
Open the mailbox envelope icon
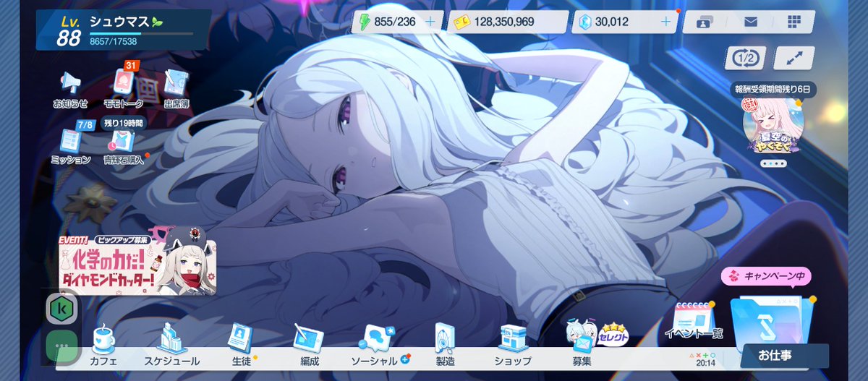[x=751, y=22]
